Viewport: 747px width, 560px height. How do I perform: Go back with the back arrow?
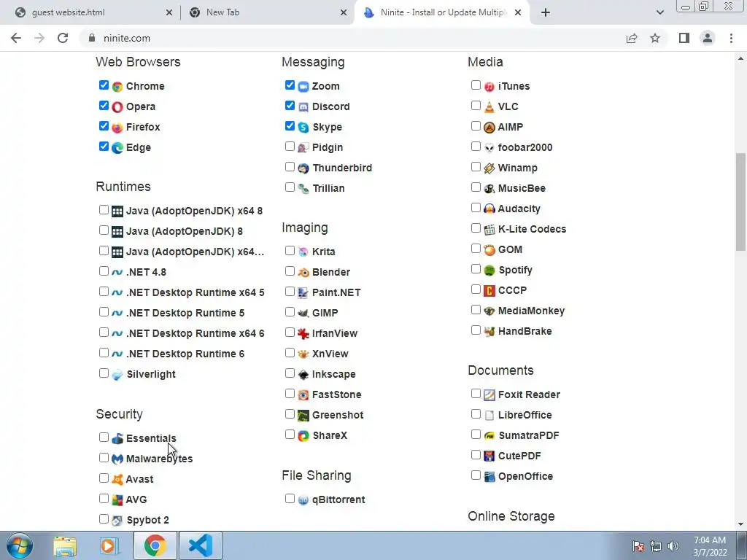(16, 38)
